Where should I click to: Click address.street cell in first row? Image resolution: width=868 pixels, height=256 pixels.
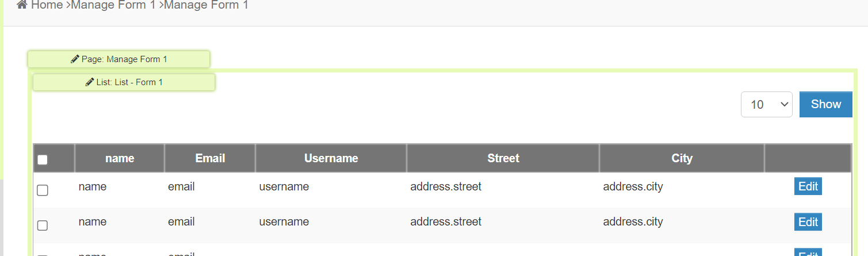pyautogui.click(x=445, y=187)
